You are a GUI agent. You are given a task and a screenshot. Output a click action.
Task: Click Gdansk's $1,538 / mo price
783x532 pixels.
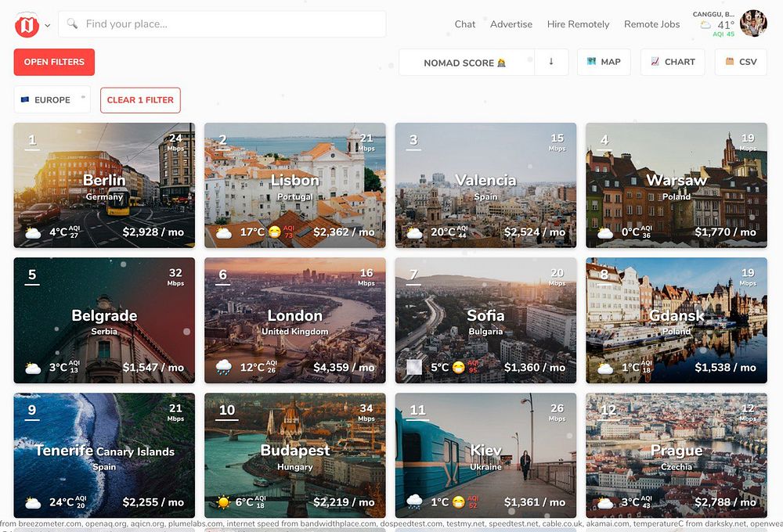(x=726, y=367)
